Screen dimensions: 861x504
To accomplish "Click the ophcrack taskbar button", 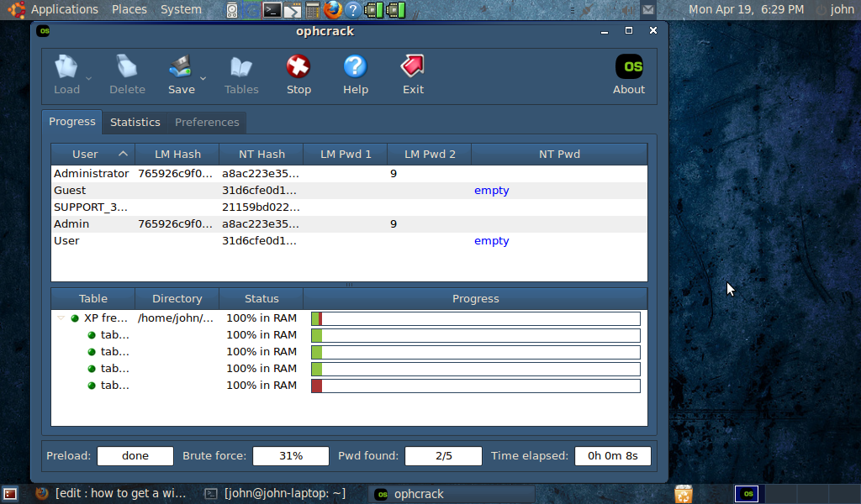I will (452, 494).
